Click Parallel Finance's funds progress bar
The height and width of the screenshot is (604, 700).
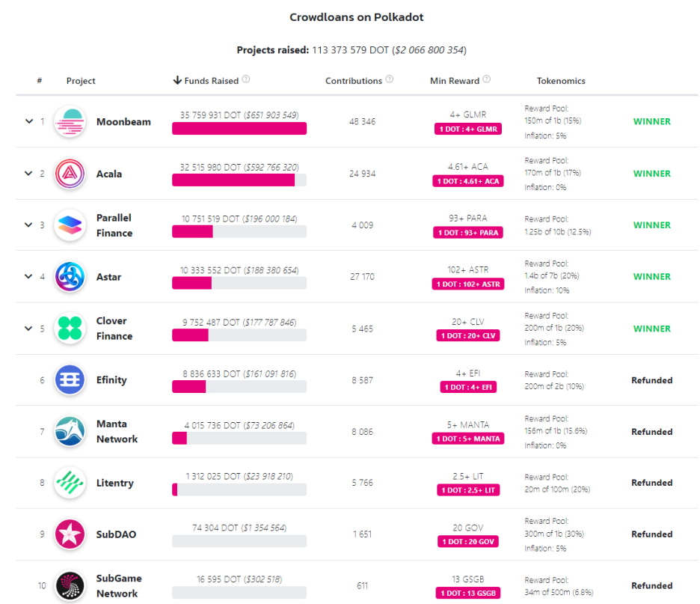click(239, 231)
